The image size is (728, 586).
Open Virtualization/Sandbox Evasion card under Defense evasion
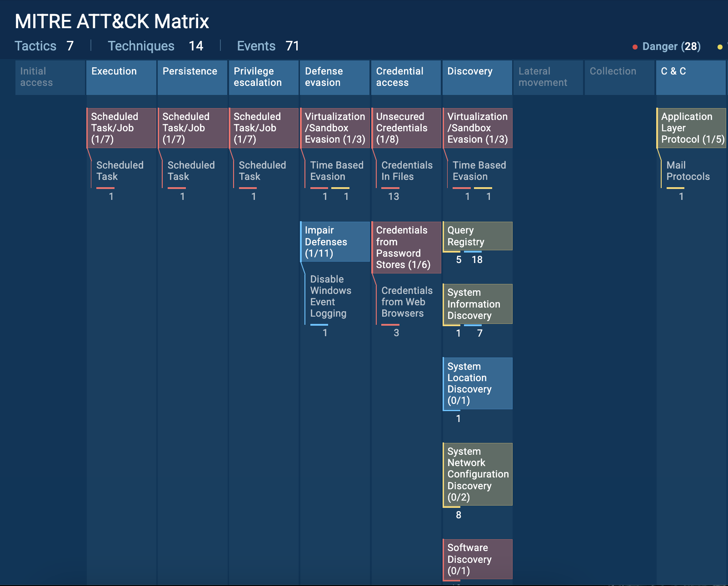coord(335,128)
